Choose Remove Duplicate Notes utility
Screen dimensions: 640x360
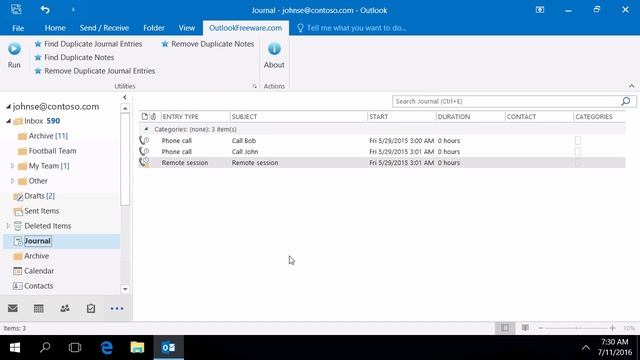click(208, 44)
